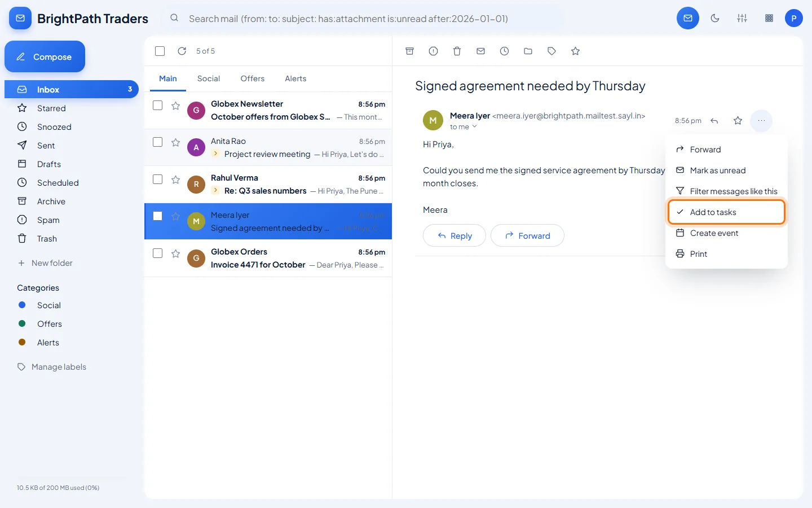Screen dimensions: 812x508
Task: Star Meera Iyer's message in reading pane header
Action: [x=738, y=121]
